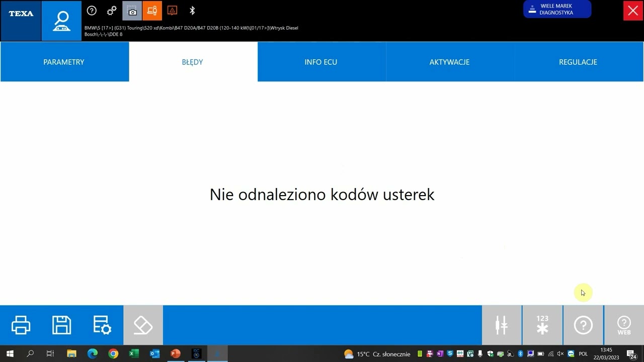Image resolution: width=644 pixels, height=362 pixels.
Task: Launch Microsoft Edge from taskbar
Action: (x=92, y=354)
